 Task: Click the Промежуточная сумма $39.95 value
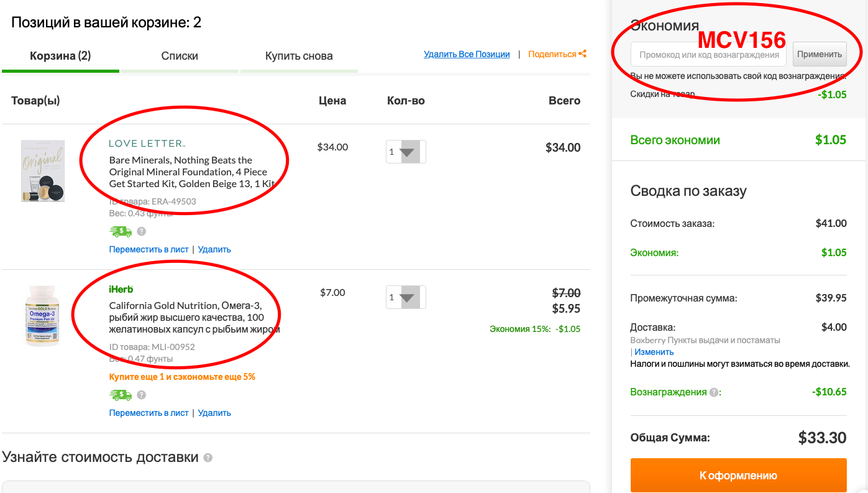point(831,298)
